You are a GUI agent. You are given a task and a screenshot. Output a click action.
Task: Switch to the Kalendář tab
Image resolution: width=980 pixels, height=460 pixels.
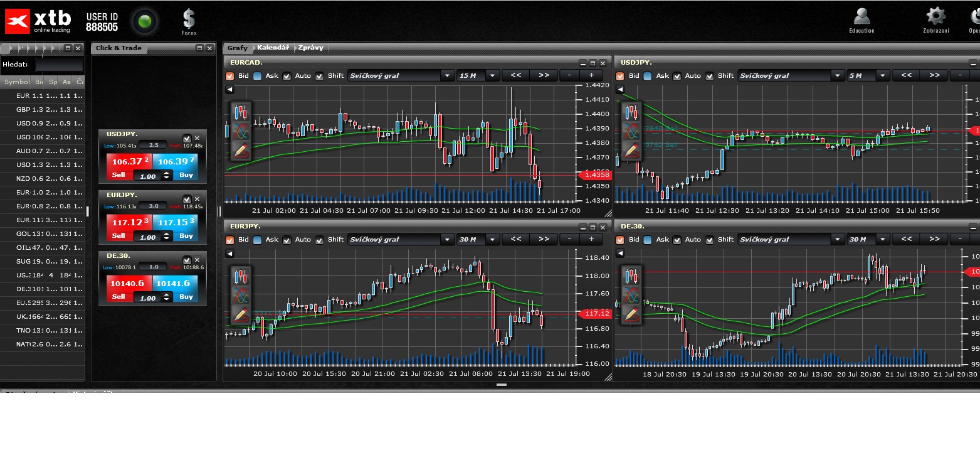(273, 48)
